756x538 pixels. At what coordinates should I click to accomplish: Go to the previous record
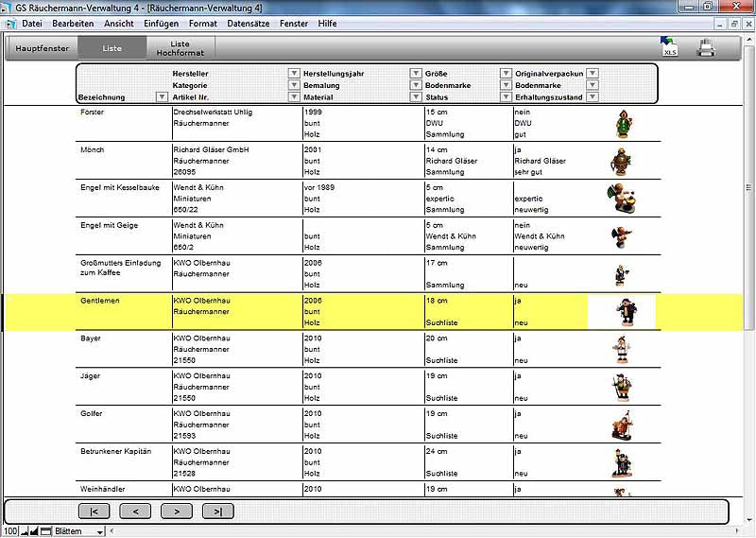pos(135,512)
